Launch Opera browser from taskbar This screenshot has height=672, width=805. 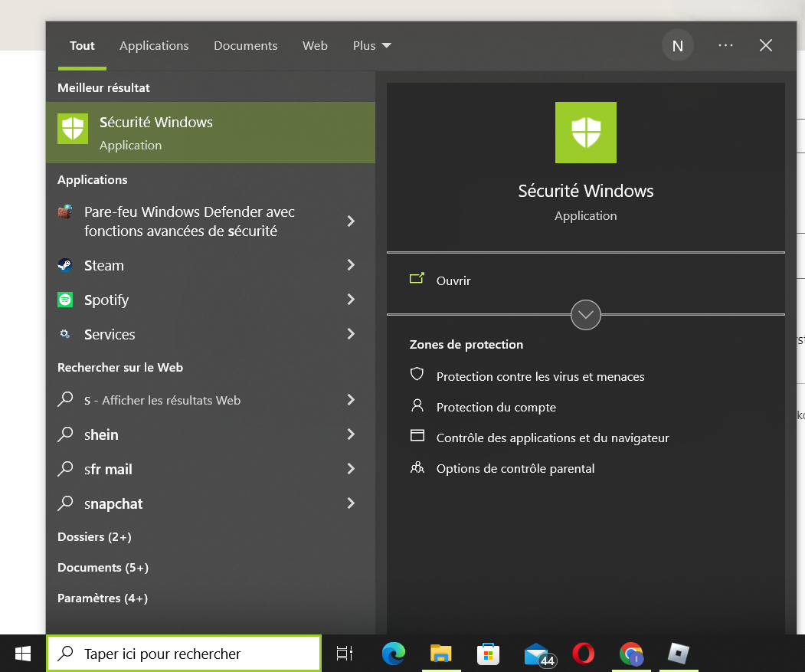click(x=583, y=654)
